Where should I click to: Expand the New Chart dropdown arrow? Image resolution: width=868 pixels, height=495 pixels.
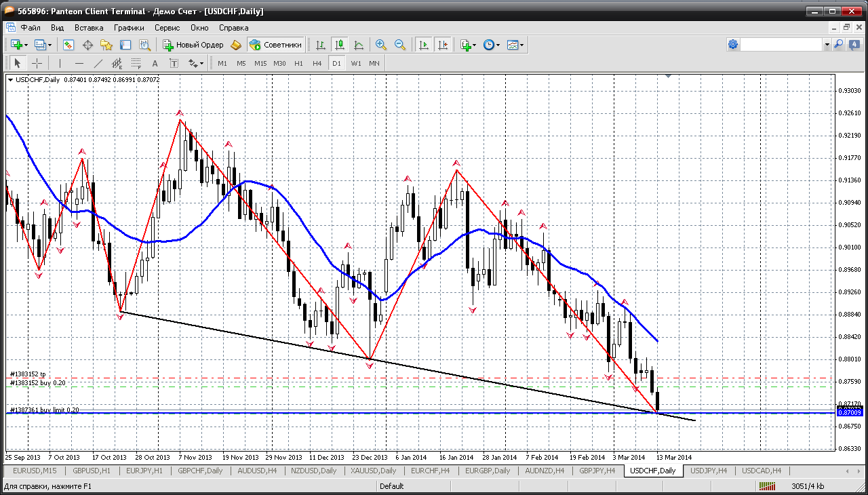tap(26, 45)
